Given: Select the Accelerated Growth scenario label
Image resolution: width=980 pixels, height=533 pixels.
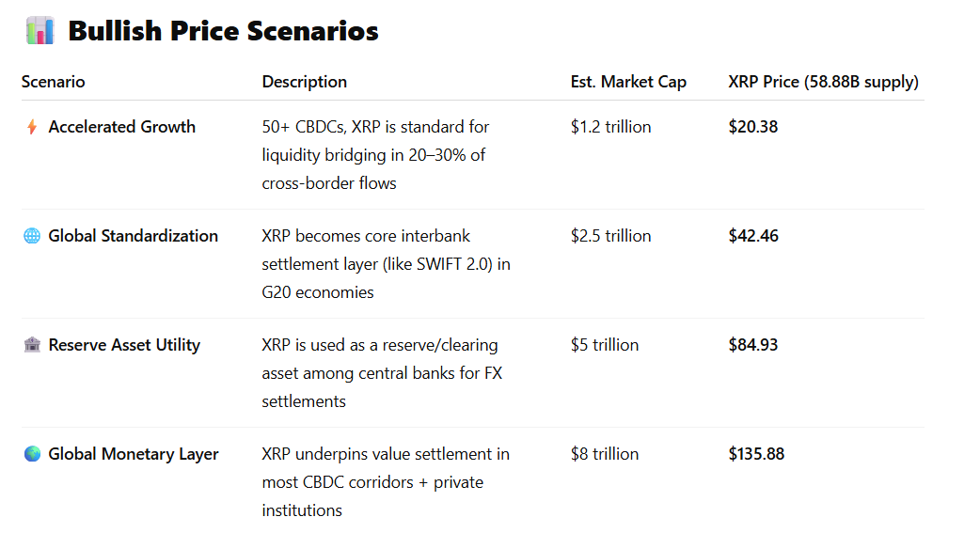Looking at the screenshot, I should 121,127.
